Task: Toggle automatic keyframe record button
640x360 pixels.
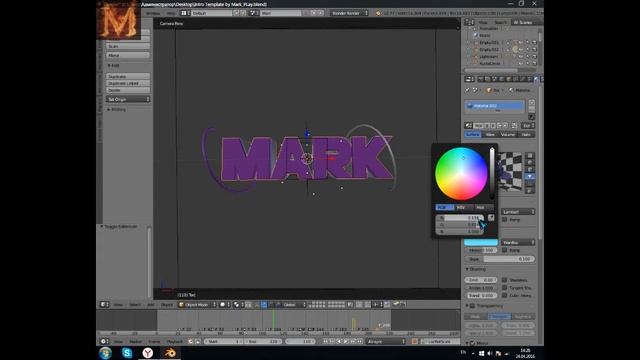Action: click(x=414, y=341)
